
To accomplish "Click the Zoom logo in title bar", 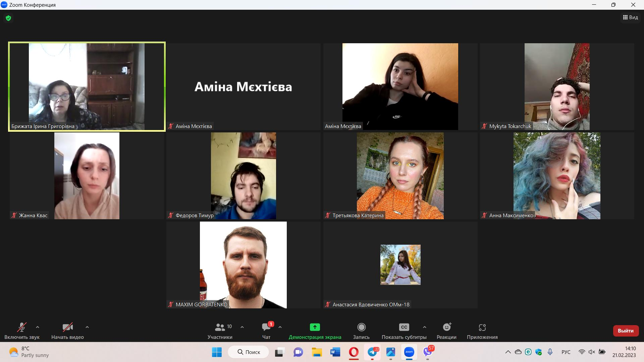I will (4, 5).
